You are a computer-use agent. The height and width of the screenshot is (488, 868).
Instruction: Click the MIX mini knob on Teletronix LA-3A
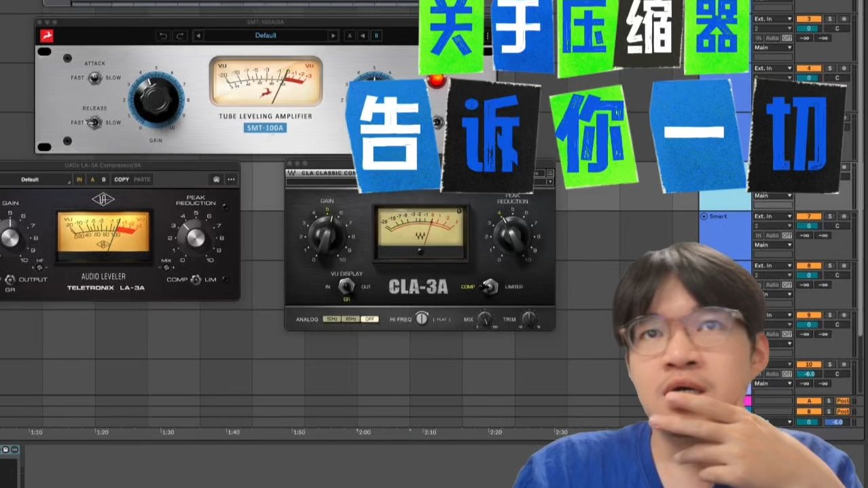click(x=166, y=267)
